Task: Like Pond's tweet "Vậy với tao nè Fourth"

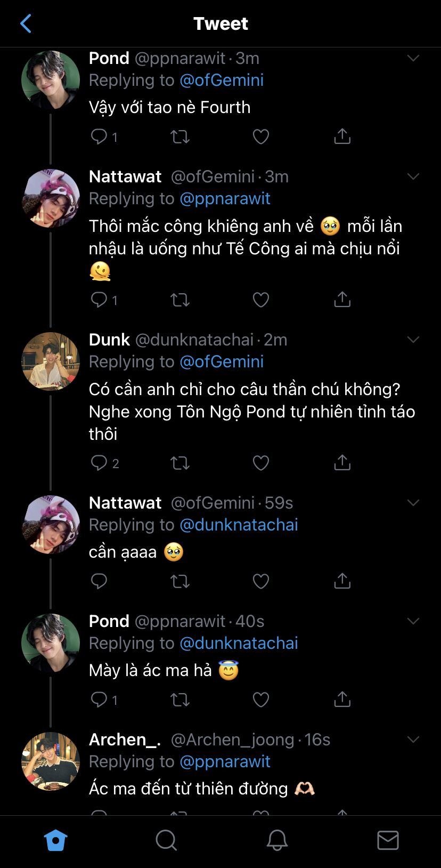Action: tap(260, 137)
